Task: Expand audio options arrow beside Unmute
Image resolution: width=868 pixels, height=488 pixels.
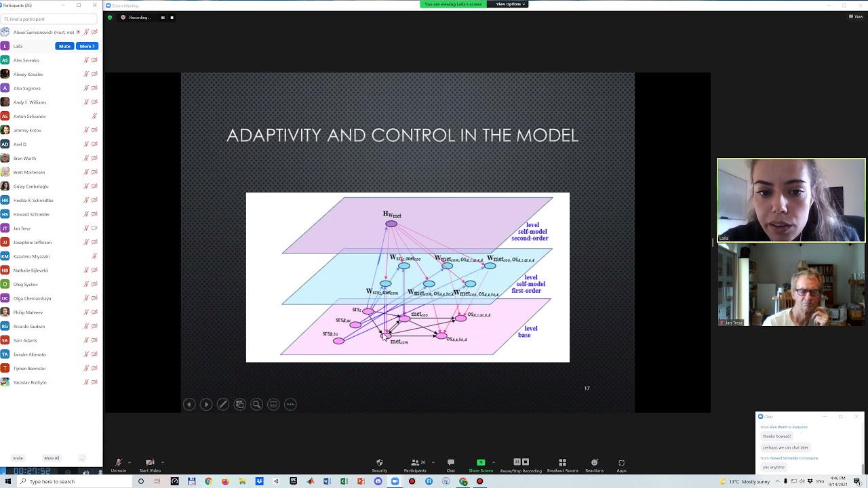Action: tap(130, 462)
